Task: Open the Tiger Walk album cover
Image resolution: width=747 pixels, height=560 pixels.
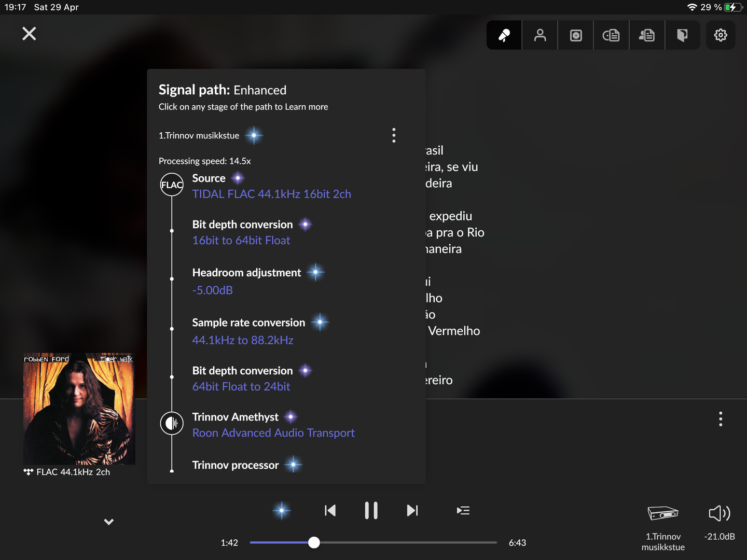Action: (79, 409)
